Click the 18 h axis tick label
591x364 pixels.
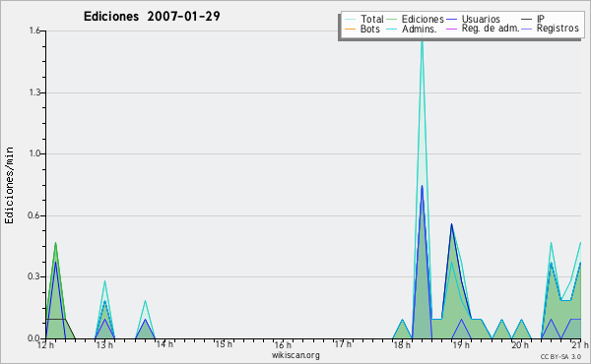pyautogui.click(x=402, y=345)
